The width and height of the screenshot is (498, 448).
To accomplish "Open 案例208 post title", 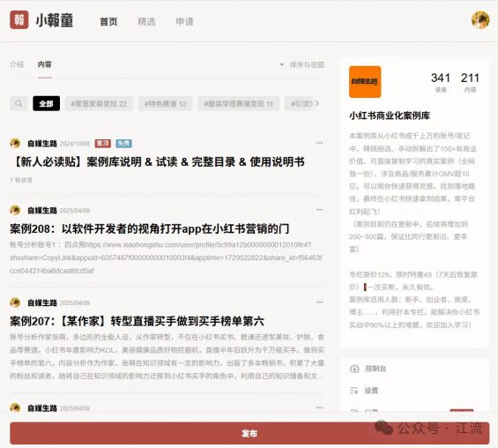I will pyautogui.click(x=150, y=228).
